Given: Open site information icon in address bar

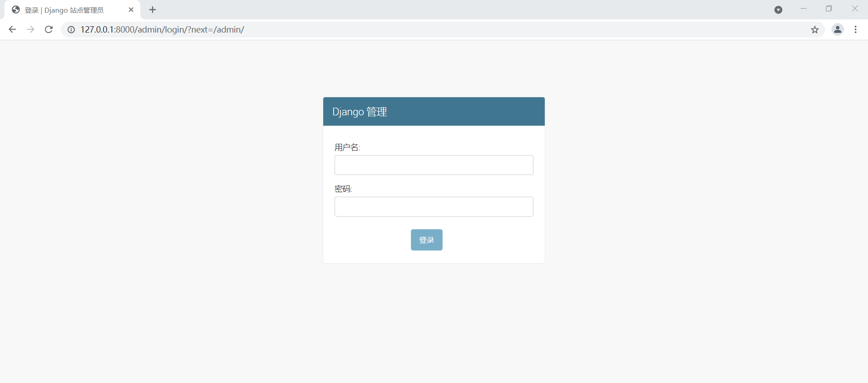Looking at the screenshot, I should (x=71, y=29).
